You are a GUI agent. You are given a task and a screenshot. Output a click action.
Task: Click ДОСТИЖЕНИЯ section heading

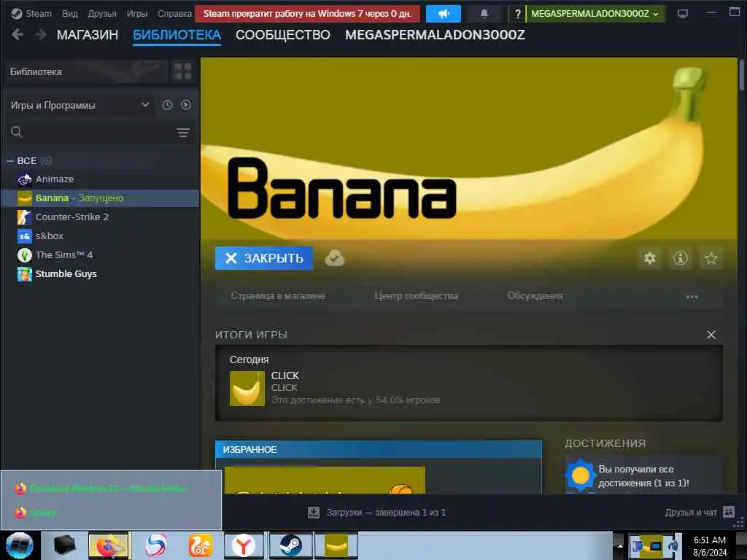pos(605,443)
